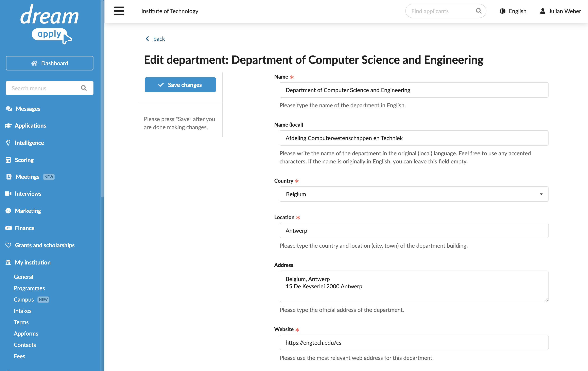Viewport: 588px width, 371px height.
Task: Click the Dashboard button
Action: (50, 63)
